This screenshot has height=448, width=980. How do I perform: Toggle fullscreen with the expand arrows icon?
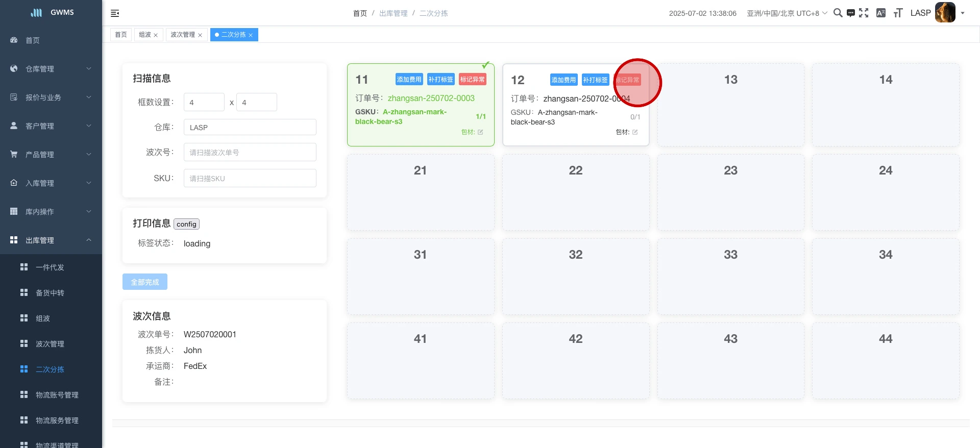point(864,13)
